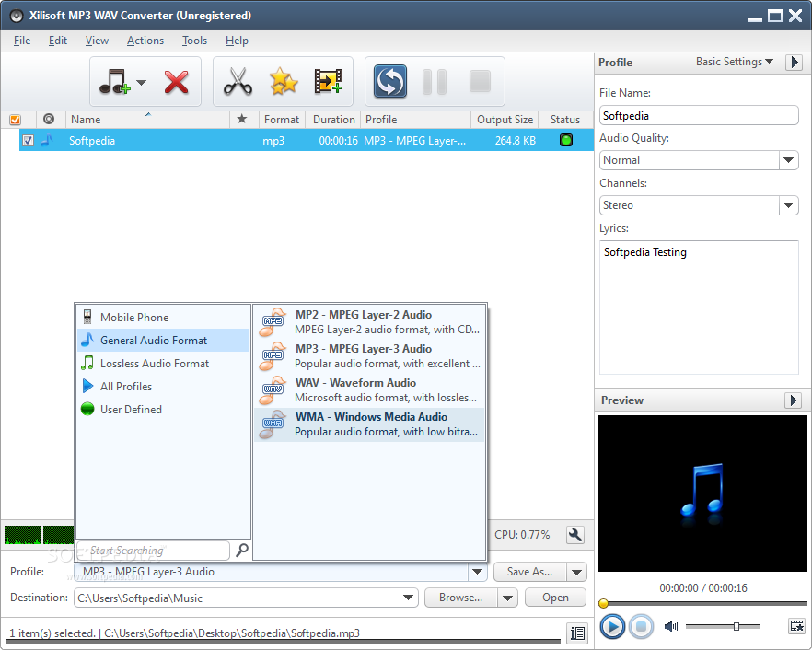Open the log list icon in status bar
This screenshot has width=812, height=650.
point(577,633)
